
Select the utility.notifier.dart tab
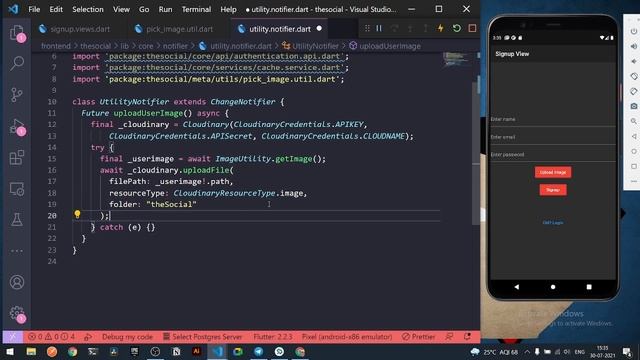[x=279, y=29]
